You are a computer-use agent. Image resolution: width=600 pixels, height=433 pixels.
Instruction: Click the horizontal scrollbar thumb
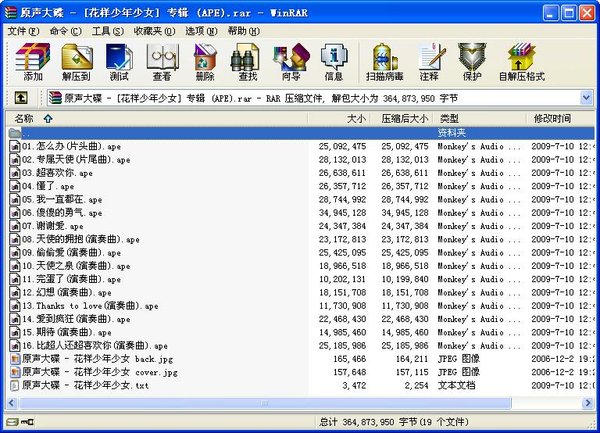coord(265,403)
